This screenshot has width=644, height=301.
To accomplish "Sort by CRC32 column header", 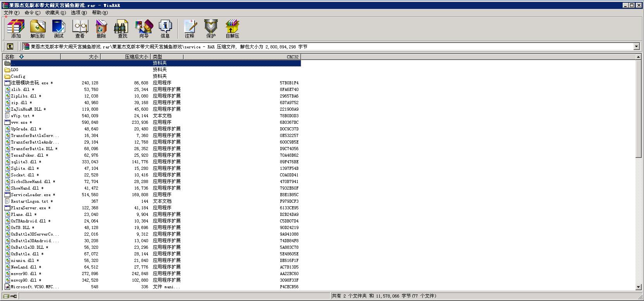I will click(x=242, y=56).
